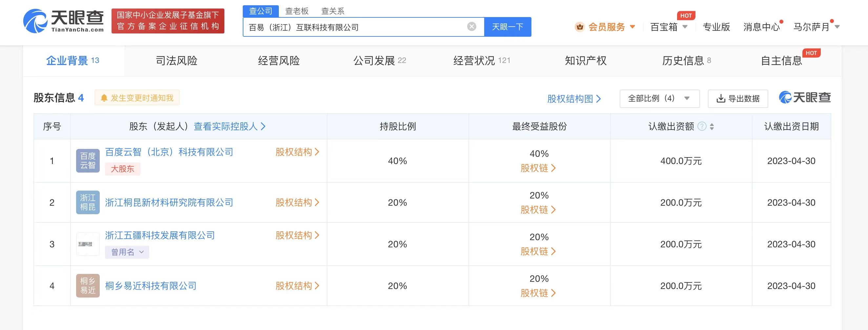Click the sort arrows on 认缴出资额 column

(x=712, y=127)
